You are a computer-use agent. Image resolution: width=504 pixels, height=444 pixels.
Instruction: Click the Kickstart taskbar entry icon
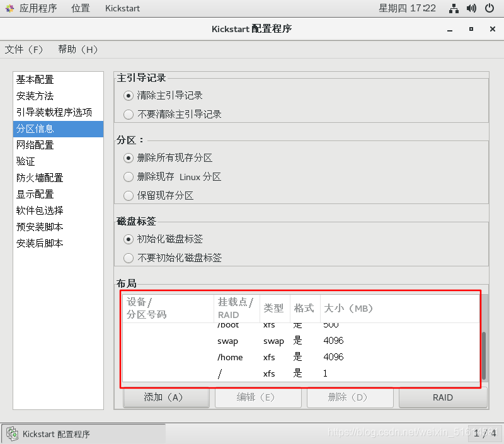(x=12, y=434)
